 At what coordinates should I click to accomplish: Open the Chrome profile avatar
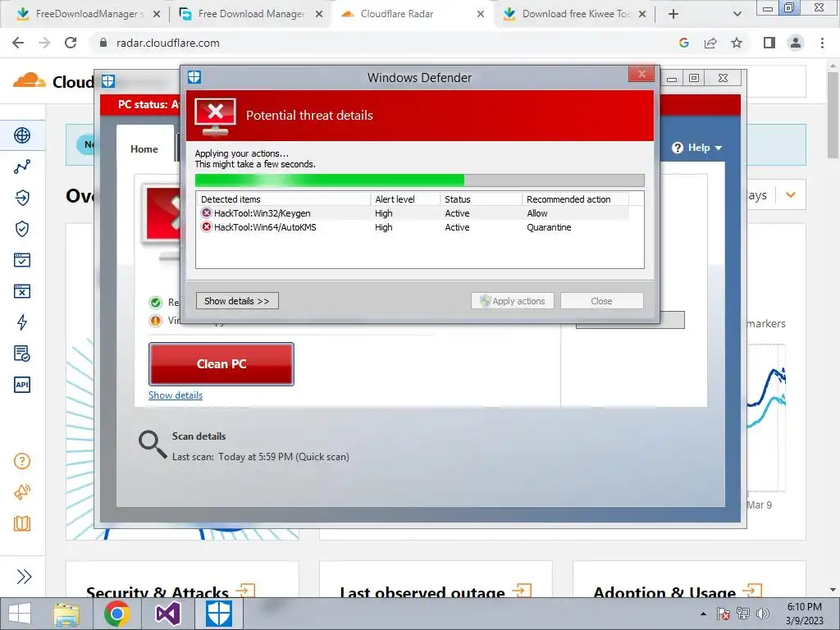796,43
